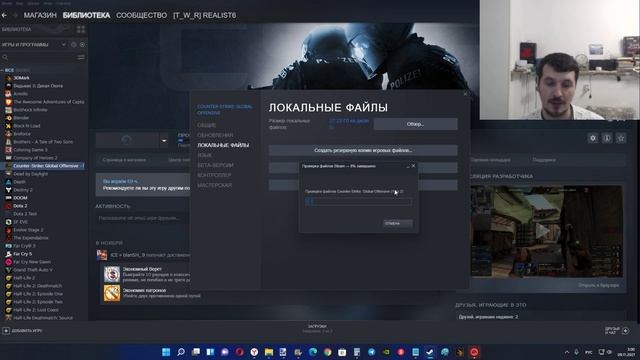Select Blender in the library list

click(21, 118)
